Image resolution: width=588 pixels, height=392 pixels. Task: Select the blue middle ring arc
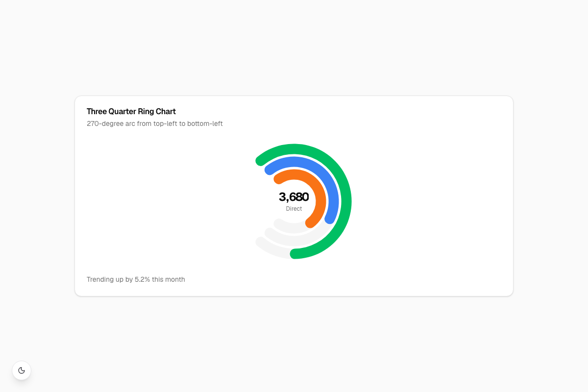click(x=334, y=196)
